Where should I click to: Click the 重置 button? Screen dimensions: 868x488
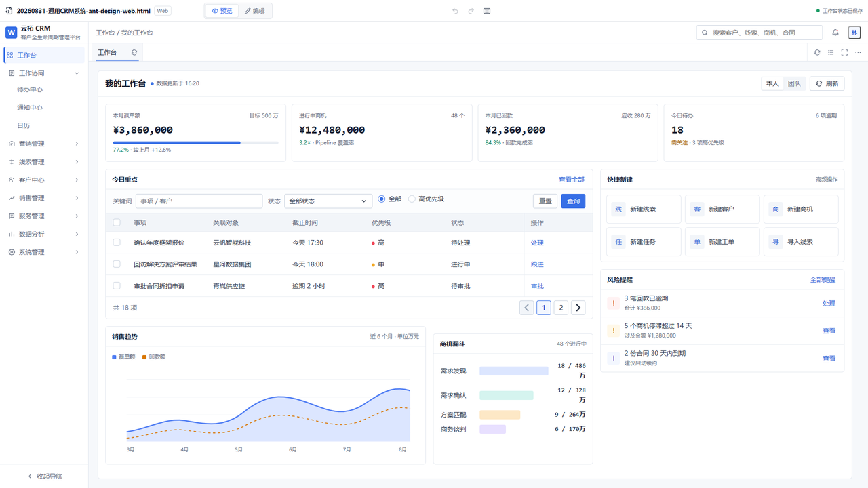pos(545,201)
